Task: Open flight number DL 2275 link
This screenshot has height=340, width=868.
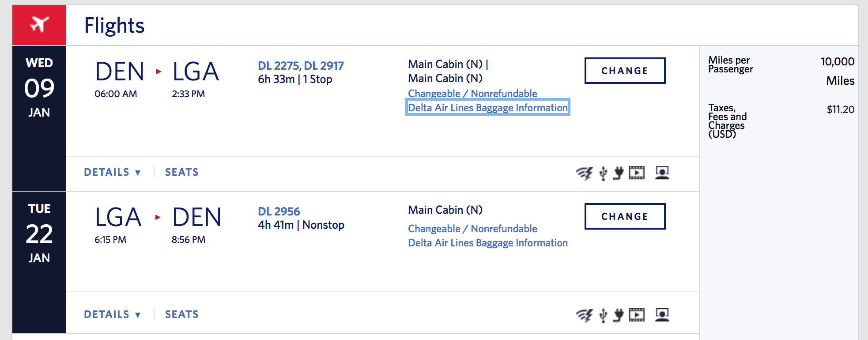Action: coord(278,66)
